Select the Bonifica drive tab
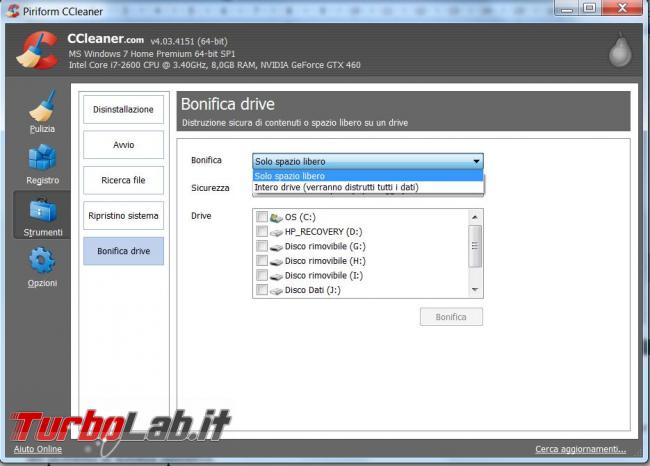The width and height of the screenshot is (650, 466). tap(124, 251)
